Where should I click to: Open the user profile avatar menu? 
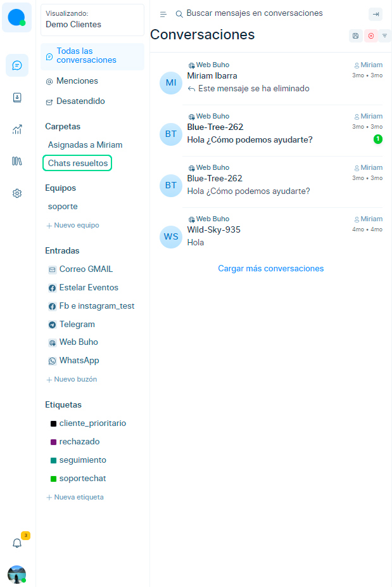(16, 574)
